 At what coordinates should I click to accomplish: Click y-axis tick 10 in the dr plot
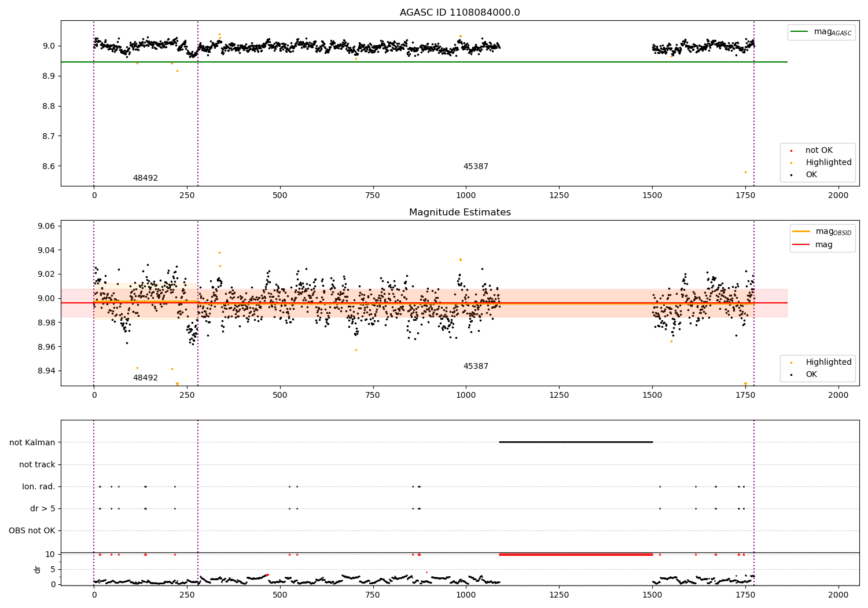coord(50,555)
